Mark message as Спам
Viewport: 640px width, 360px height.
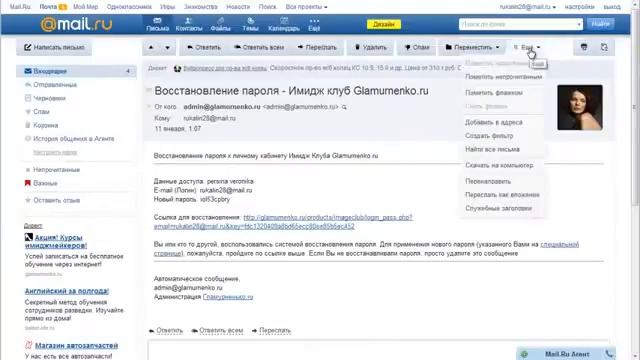417,47
